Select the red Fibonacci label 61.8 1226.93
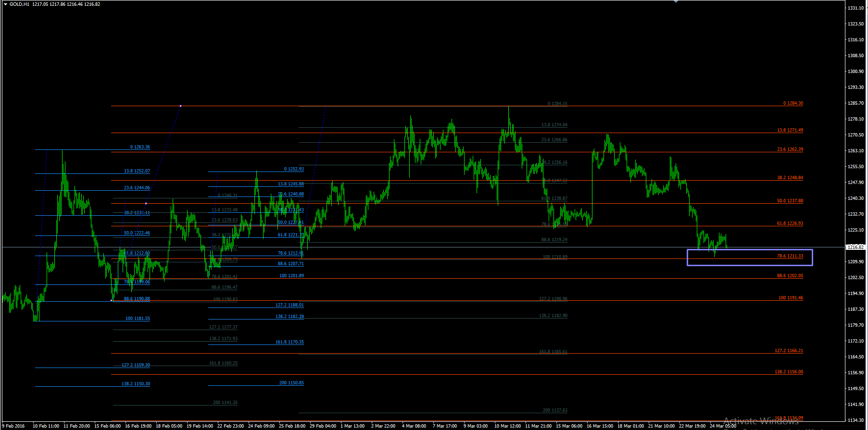 point(790,223)
